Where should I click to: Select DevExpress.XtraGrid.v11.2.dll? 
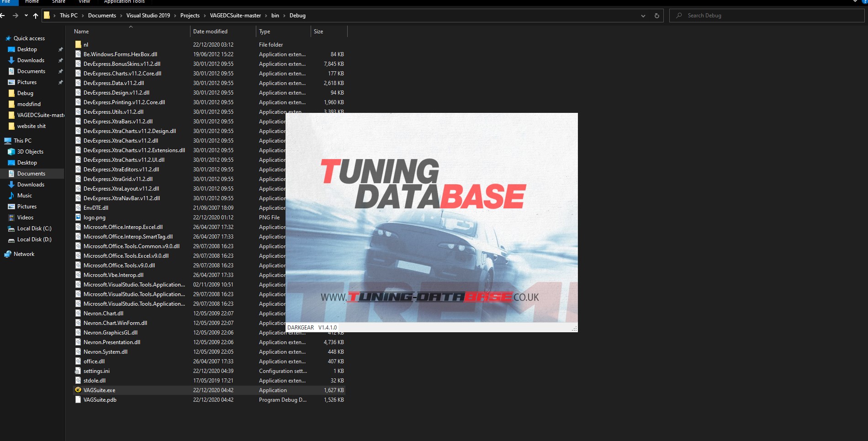click(x=118, y=179)
